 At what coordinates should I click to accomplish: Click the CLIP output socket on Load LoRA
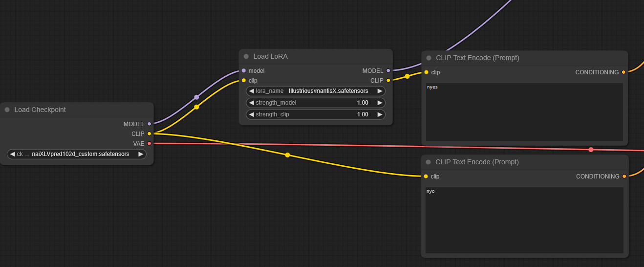pos(388,80)
